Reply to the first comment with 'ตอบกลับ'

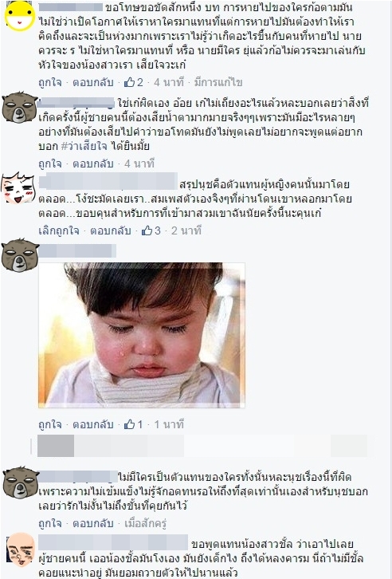pos(92,82)
